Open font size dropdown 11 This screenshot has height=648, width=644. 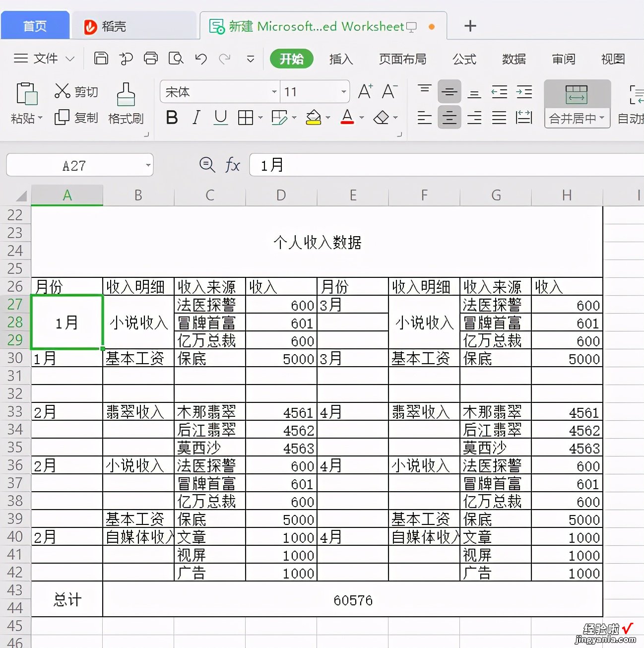pos(343,92)
